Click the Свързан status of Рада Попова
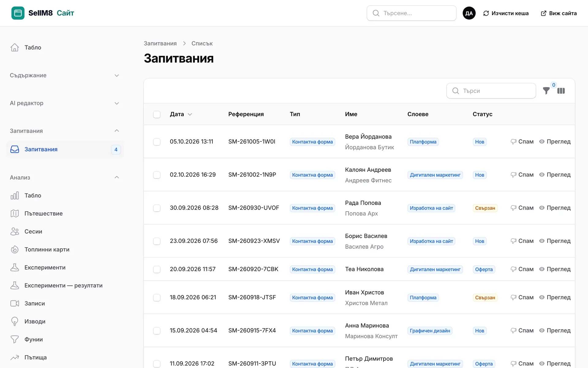Image resolution: width=588 pixels, height=368 pixels. tap(485, 208)
